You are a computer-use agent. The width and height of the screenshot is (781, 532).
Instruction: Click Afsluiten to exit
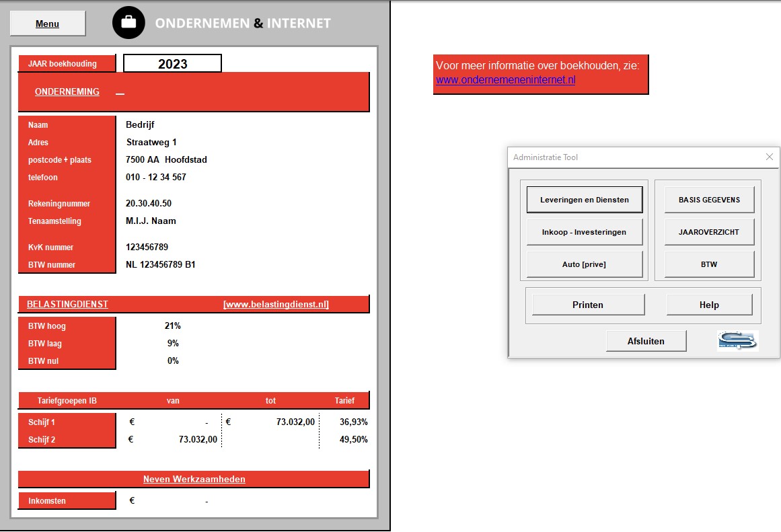[646, 341]
